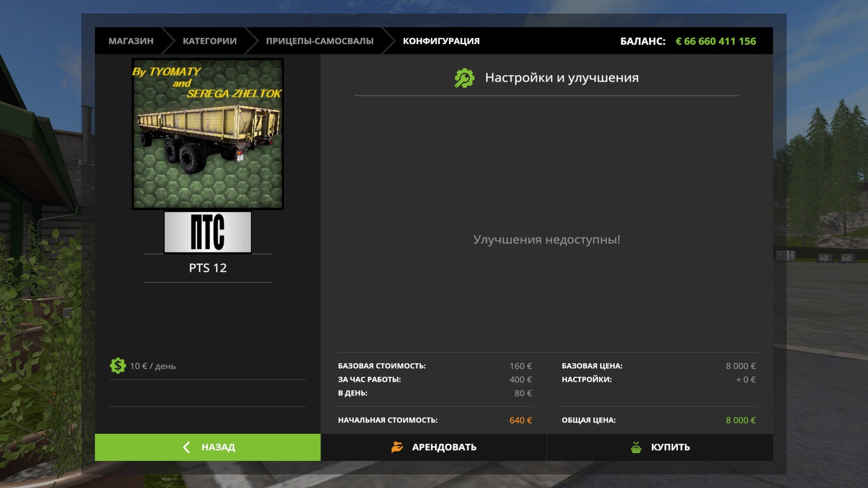Click the basket icon beside Купить

coord(636,447)
